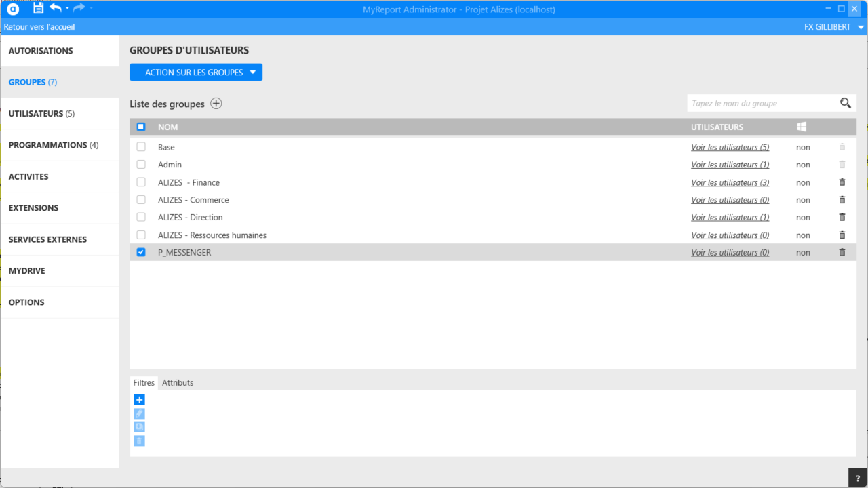Open help with question mark icon
The width and height of the screenshot is (868, 488).
858,478
